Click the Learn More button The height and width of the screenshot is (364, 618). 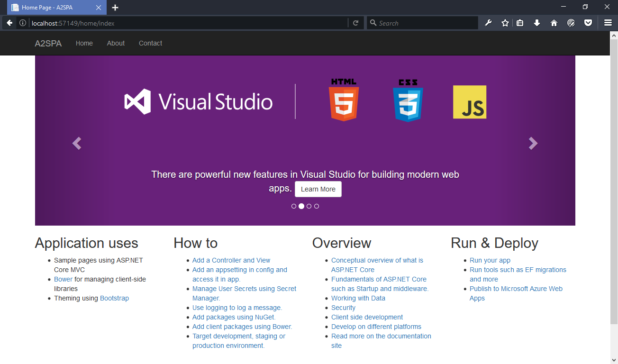[x=318, y=189]
